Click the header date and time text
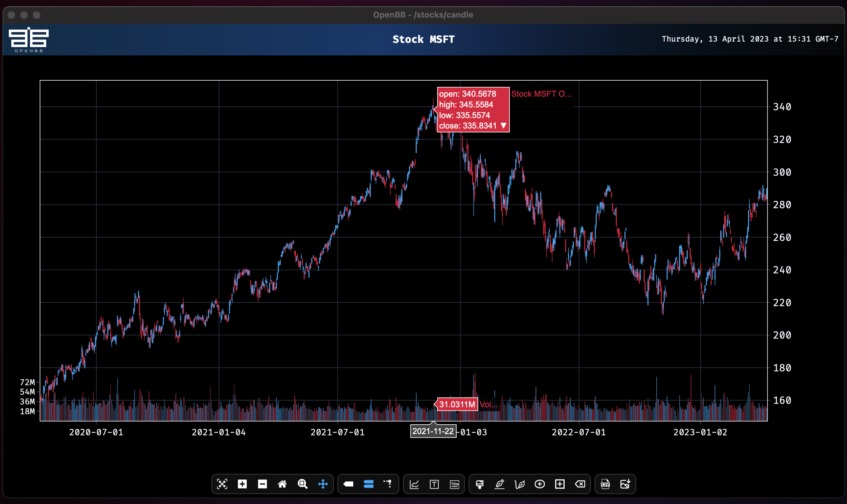This screenshot has width=847, height=504. pos(750,39)
